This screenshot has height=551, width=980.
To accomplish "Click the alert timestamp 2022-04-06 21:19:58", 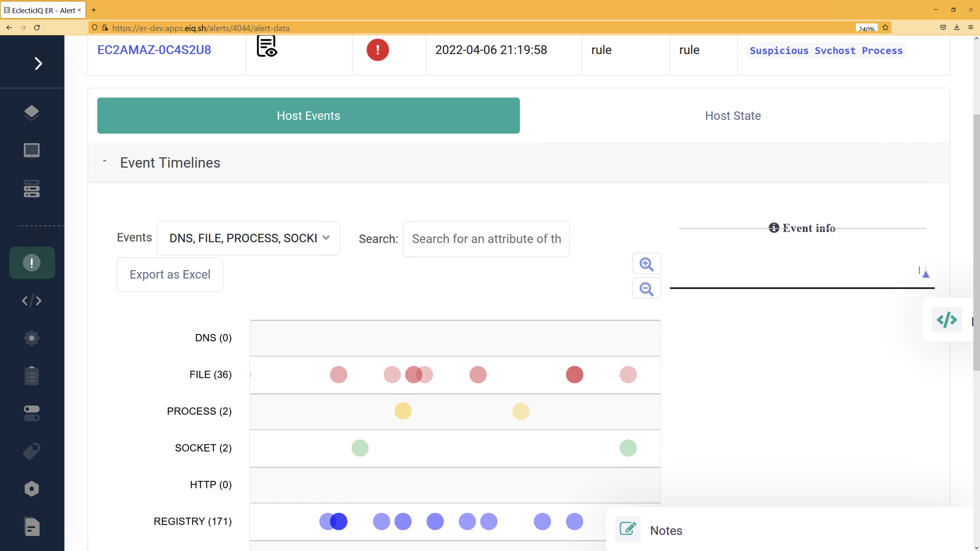I will (x=491, y=50).
